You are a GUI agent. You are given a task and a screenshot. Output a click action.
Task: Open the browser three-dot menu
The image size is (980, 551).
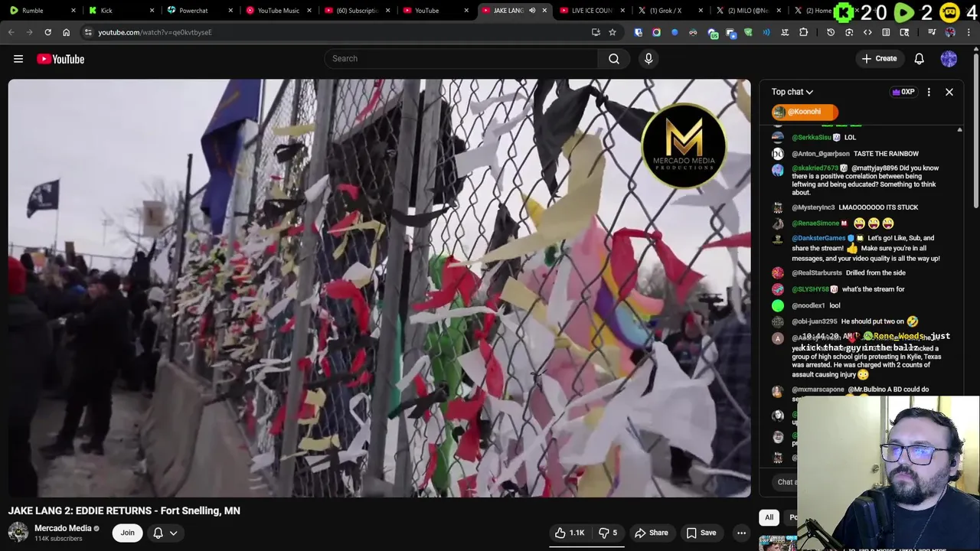969,32
